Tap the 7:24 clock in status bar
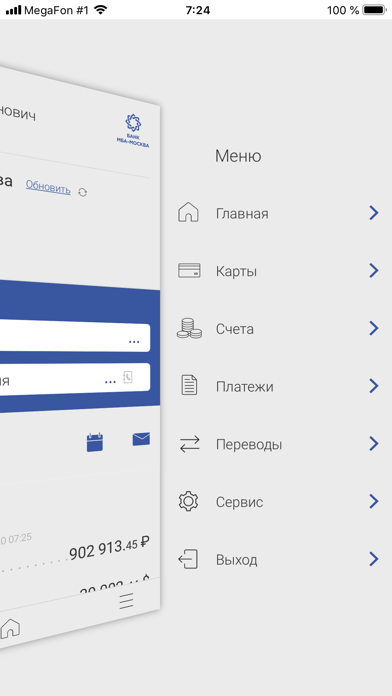 point(198,10)
